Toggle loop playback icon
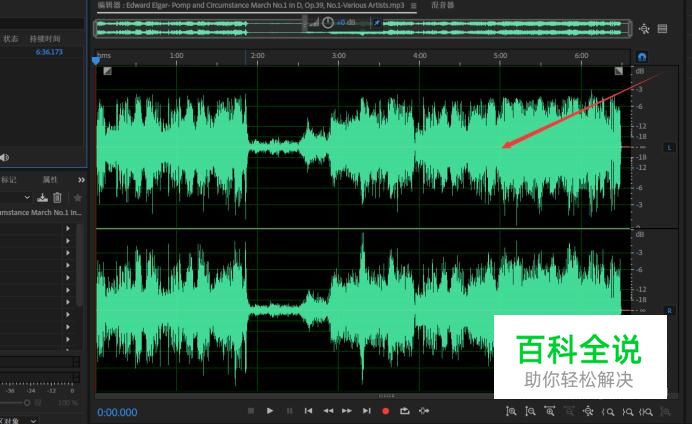 click(x=405, y=411)
